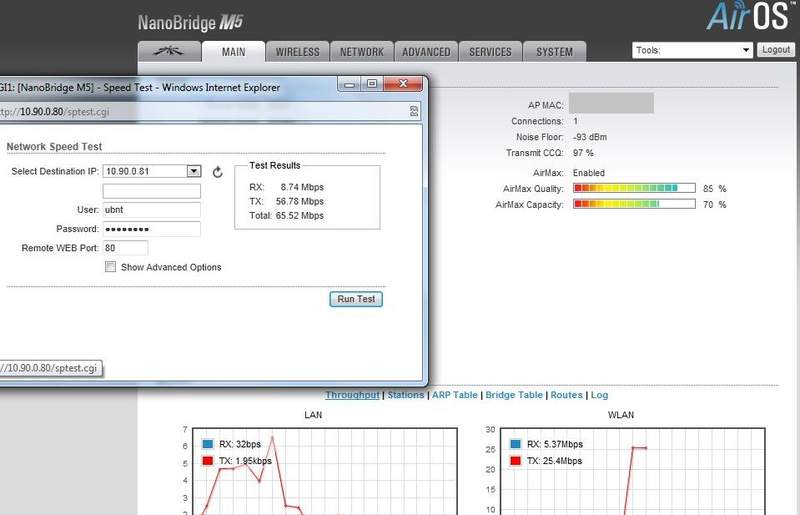The width and height of the screenshot is (800, 515).
Task: Enable the Show Advanced Options checkbox
Action: pyautogui.click(x=110, y=266)
